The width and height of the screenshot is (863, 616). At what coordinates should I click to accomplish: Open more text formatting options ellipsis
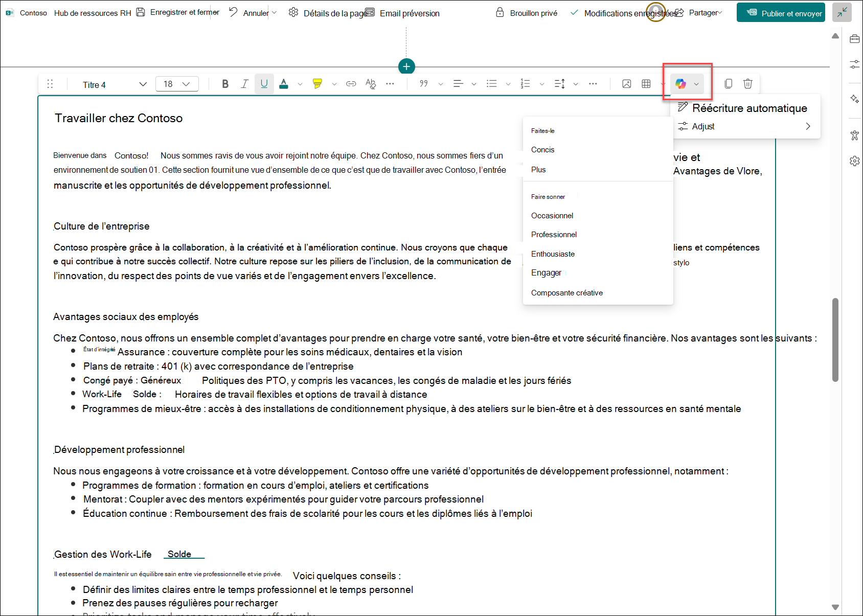pos(390,84)
